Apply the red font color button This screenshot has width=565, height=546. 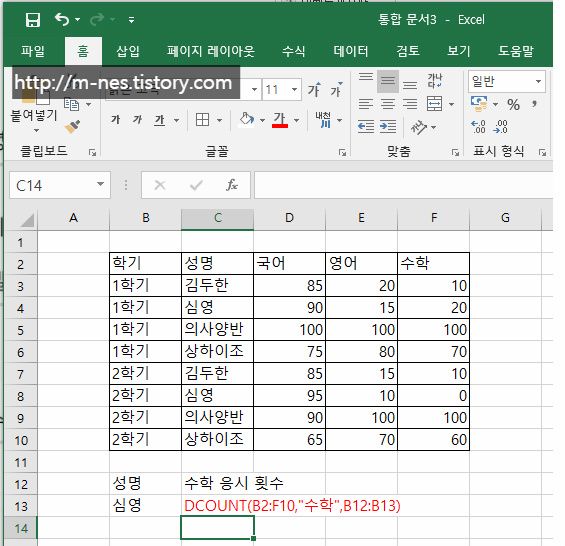(x=280, y=120)
